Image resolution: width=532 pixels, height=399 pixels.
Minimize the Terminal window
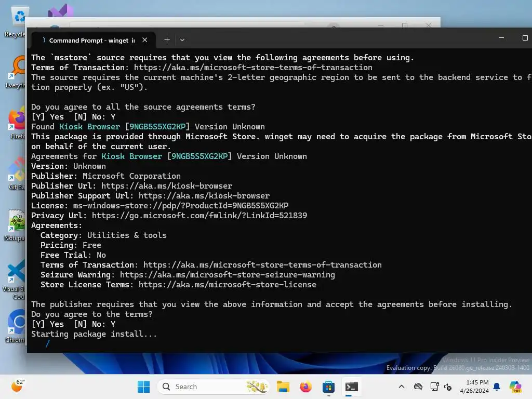click(501, 38)
